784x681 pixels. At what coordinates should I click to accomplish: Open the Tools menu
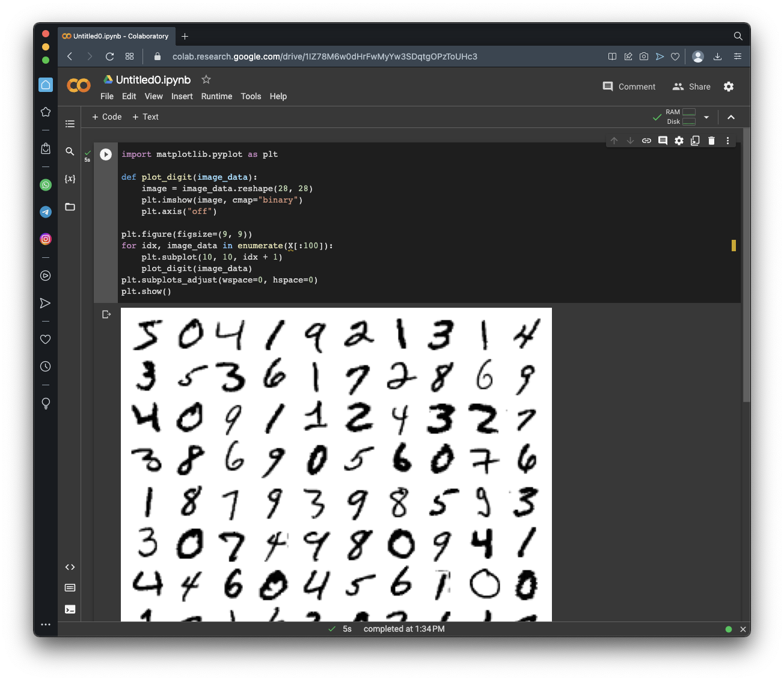tap(251, 96)
